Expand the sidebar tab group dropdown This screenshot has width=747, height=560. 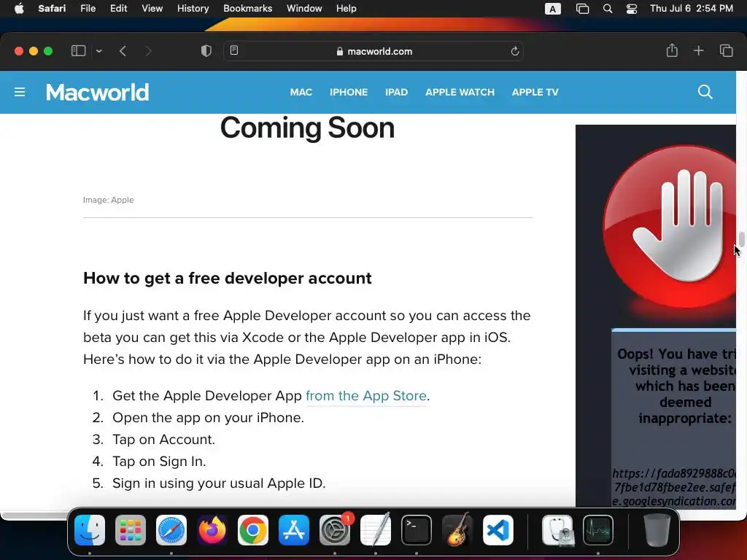[99, 51]
